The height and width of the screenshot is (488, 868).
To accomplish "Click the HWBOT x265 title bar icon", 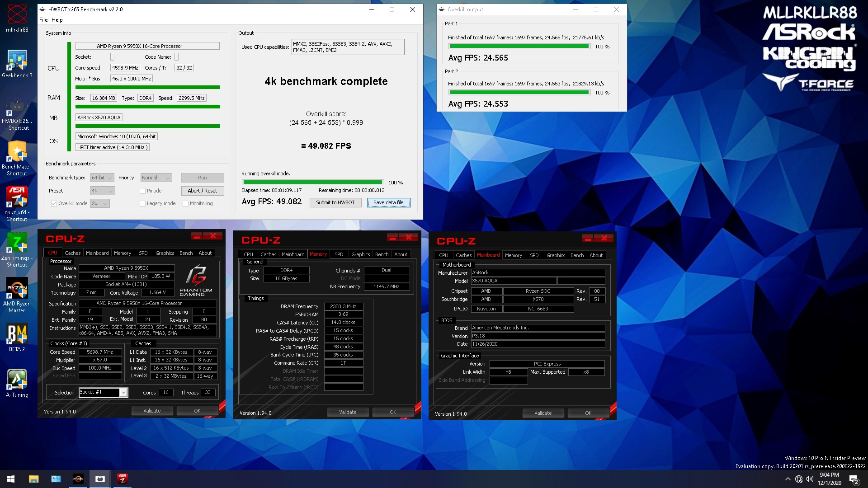I will tap(42, 9).
